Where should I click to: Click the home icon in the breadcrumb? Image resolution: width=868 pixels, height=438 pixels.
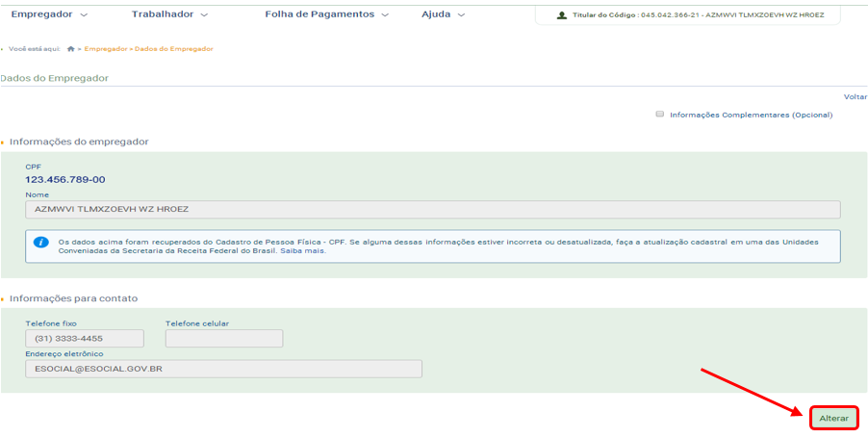[71, 49]
